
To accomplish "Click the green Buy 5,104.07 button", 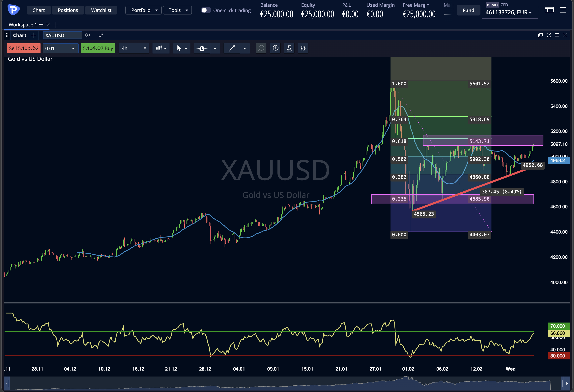I will pos(98,48).
